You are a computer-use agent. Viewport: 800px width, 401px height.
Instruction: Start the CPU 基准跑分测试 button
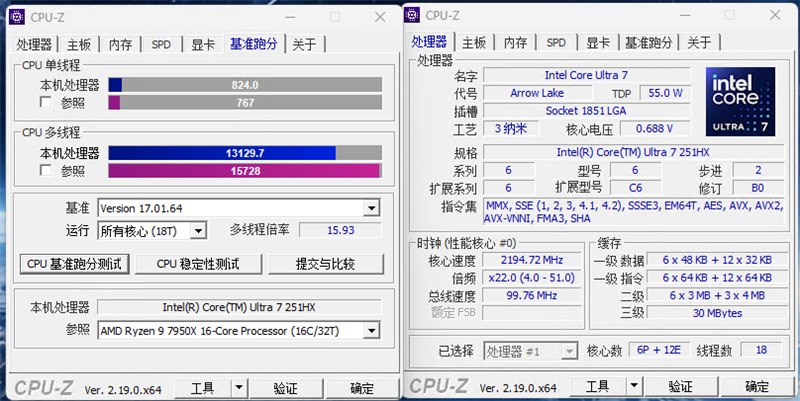click(x=74, y=264)
